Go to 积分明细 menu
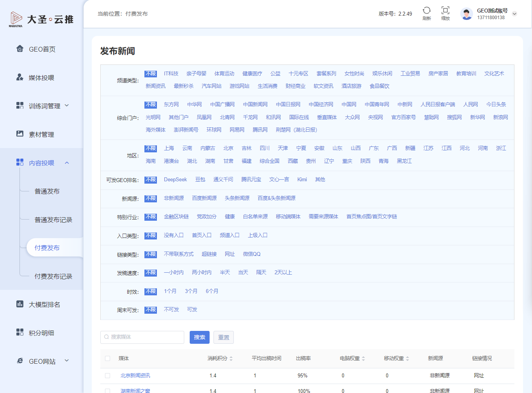 pyautogui.click(x=41, y=333)
